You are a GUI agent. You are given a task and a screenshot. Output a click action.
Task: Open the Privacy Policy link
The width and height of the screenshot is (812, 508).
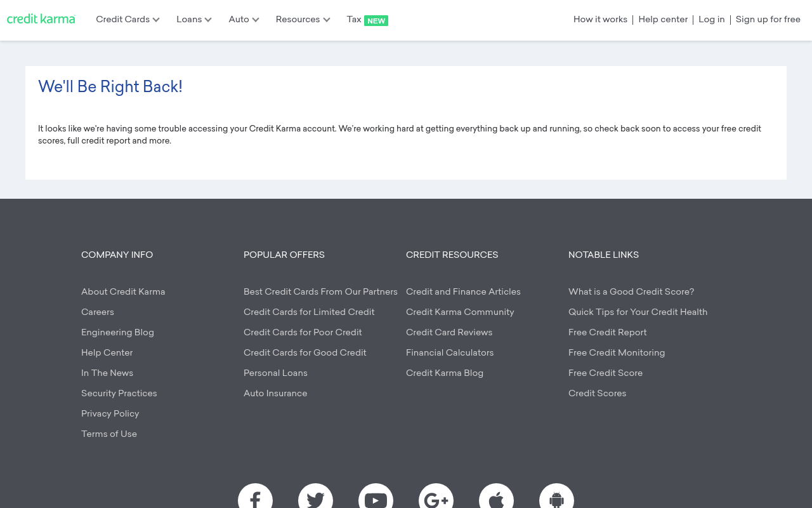pyautogui.click(x=110, y=413)
